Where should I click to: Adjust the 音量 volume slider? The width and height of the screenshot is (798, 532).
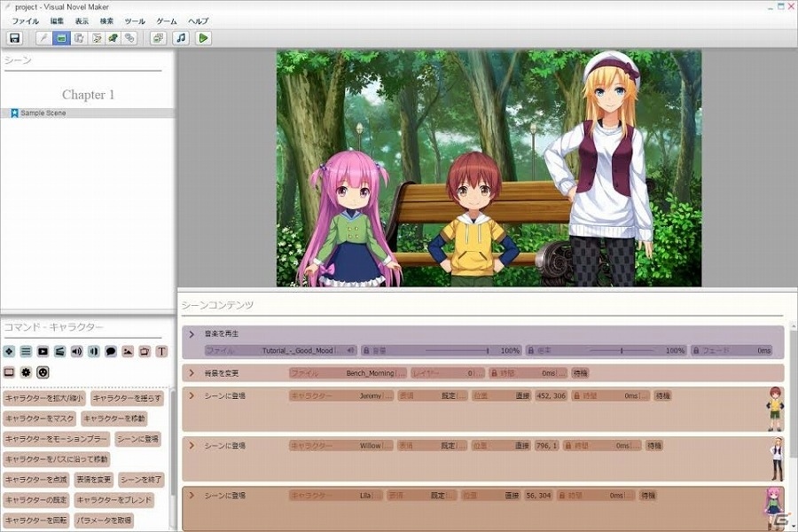(x=457, y=350)
